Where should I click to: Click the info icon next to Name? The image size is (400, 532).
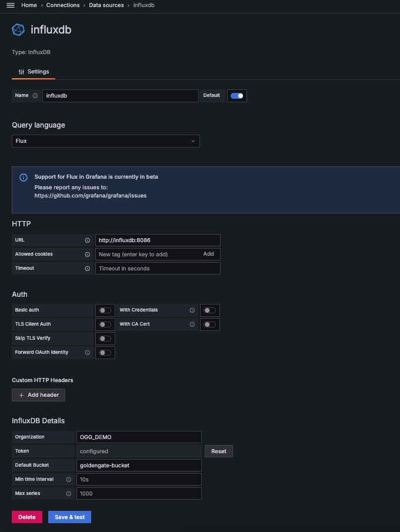pos(35,96)
